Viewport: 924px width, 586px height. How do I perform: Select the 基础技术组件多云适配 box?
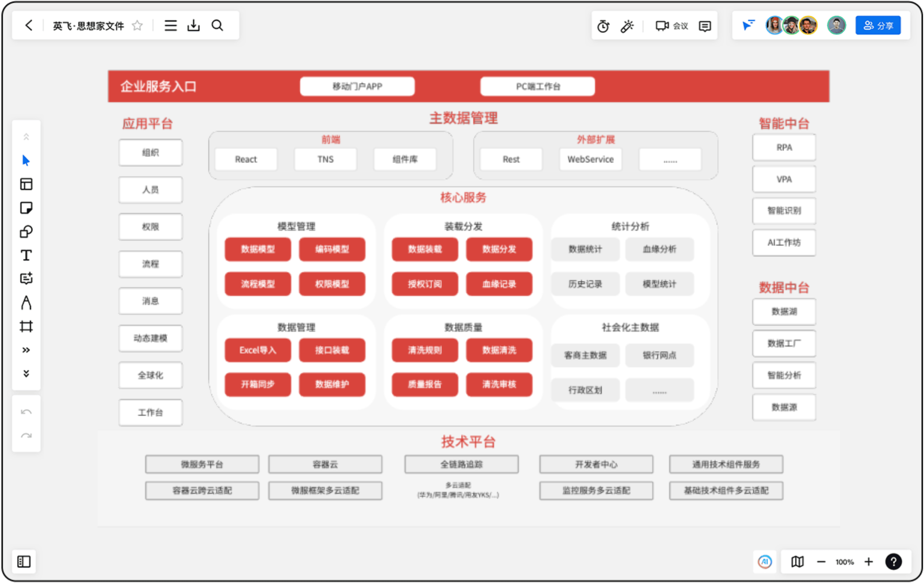726,490
